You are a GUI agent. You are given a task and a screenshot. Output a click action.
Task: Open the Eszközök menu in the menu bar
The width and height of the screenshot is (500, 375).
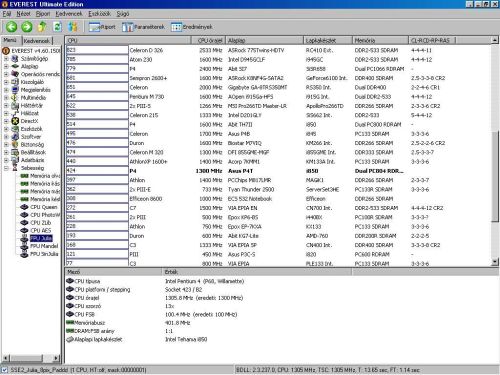[99, 14]
